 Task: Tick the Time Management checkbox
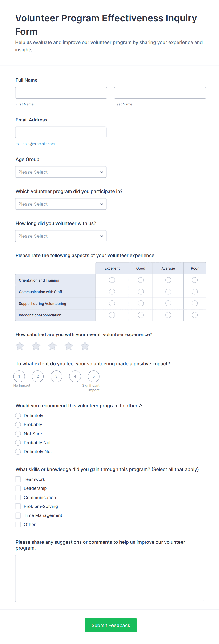(x=18, y=515)
